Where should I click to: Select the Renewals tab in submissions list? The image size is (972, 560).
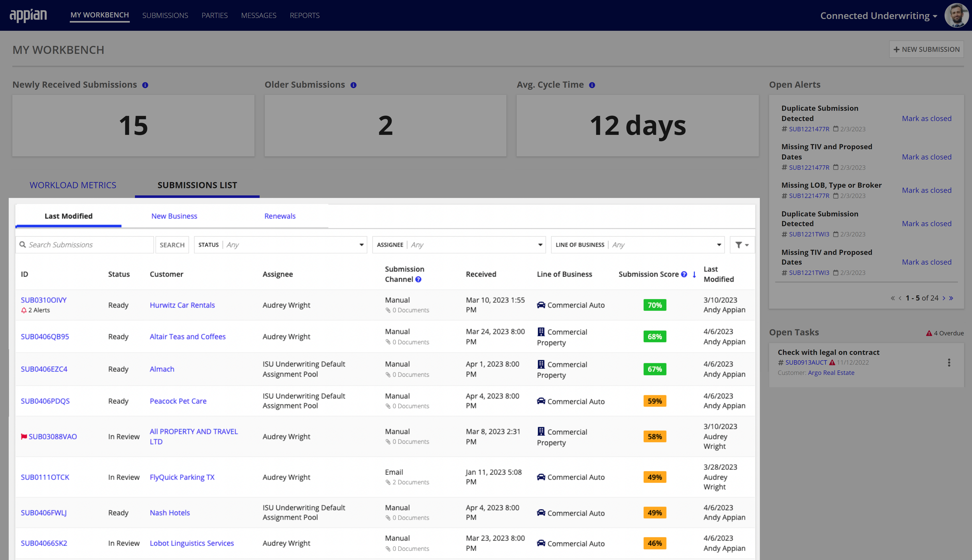(280, 216)
